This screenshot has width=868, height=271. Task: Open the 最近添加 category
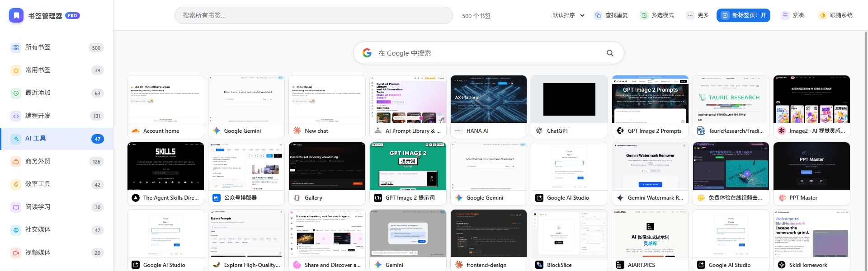pos(57,93)
